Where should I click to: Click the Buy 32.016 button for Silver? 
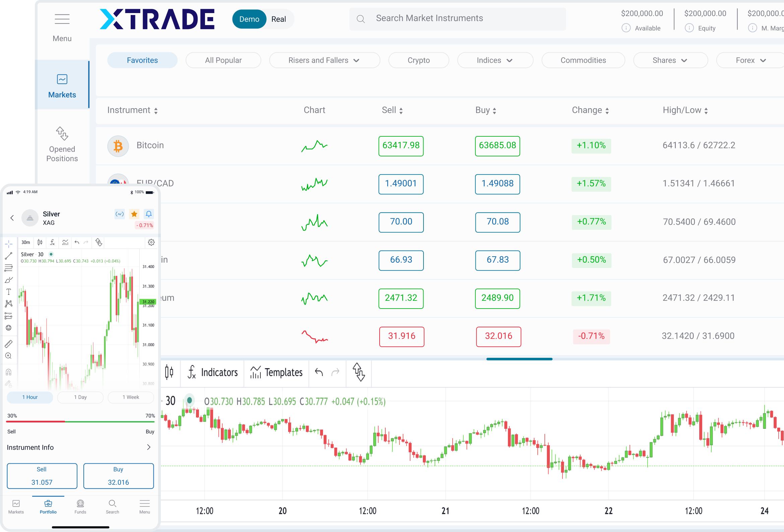118,476
